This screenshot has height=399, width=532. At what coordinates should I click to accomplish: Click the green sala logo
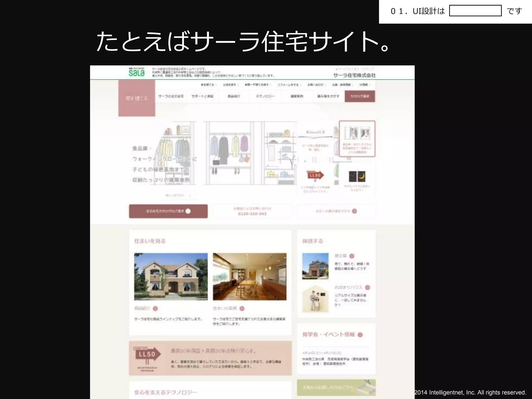click(137, 72)
